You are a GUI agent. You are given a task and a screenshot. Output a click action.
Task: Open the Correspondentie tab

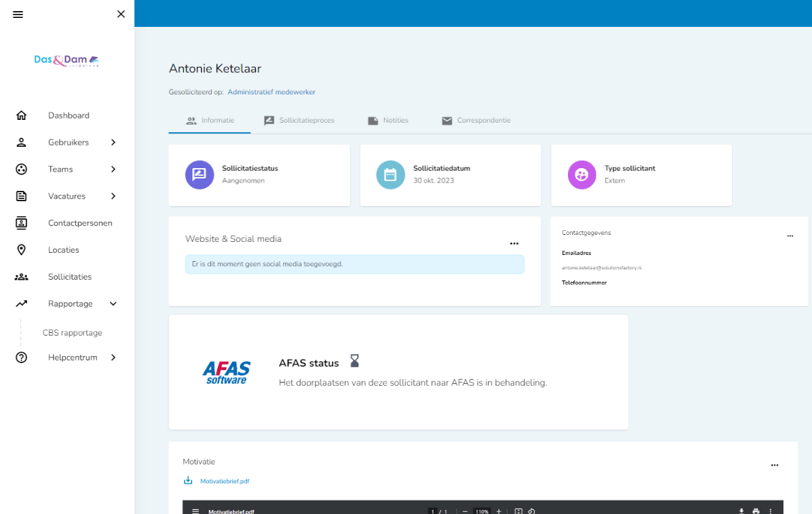coord(476,120)
